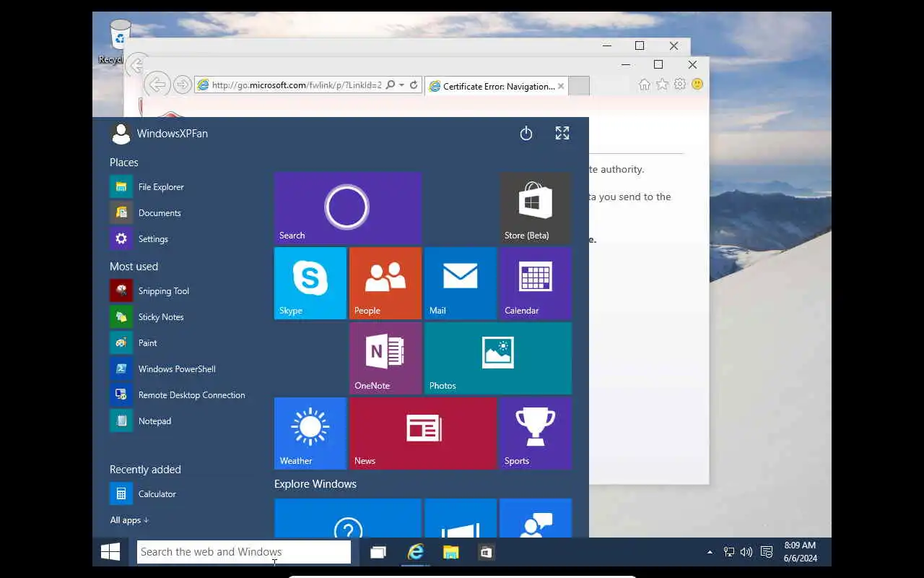This screenshot has height=578, width=924.
Task: Click the taskbar clock showing 8:09 AM
Action: click(800, 552)
